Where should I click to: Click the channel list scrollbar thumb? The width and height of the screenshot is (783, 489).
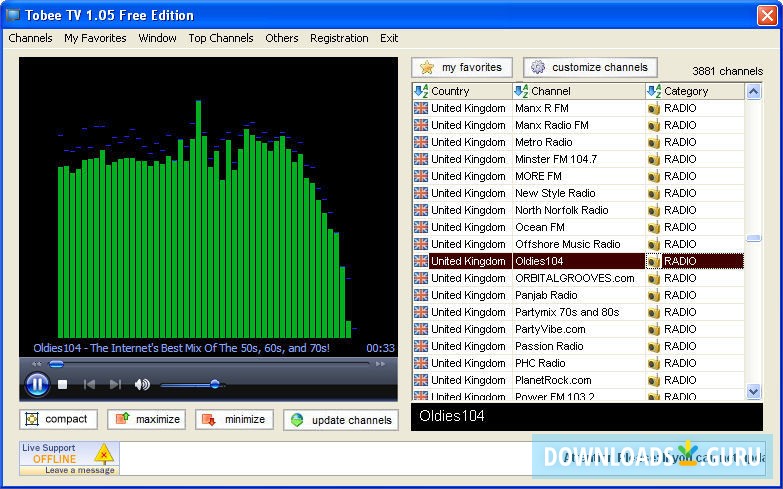754,238
